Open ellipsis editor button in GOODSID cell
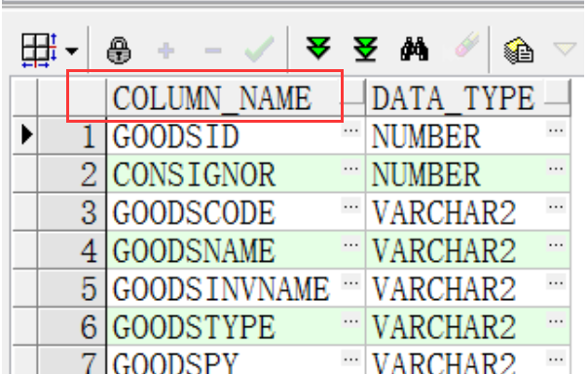The width and height of the screenshot is (588, 374). (351, 131)
